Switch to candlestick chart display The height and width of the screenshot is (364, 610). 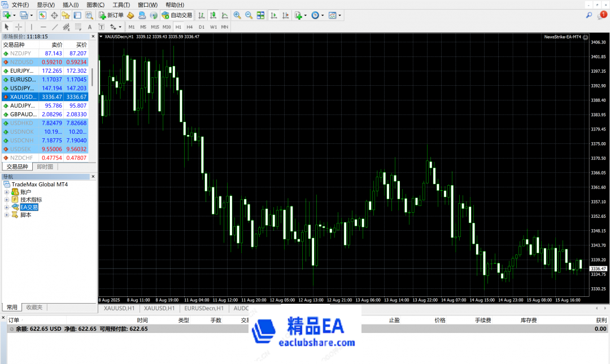pos(213,15)
